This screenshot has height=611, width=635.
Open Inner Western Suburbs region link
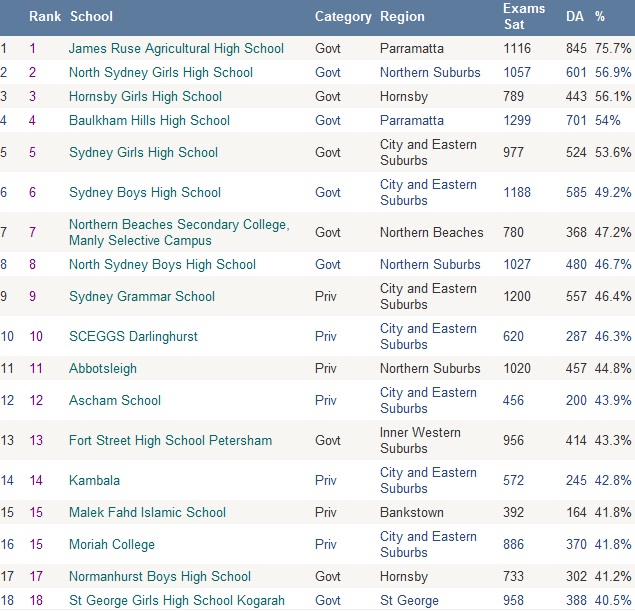coord(420,440)
